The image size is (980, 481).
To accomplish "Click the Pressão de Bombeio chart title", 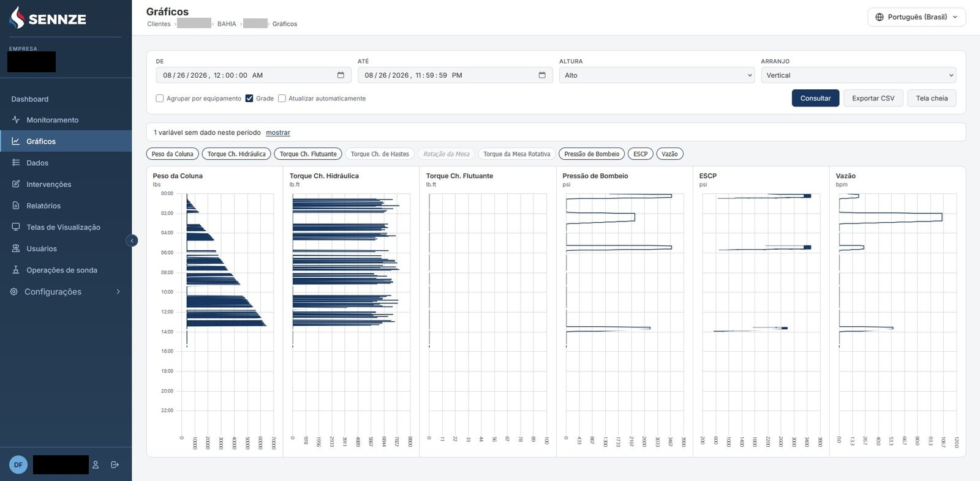I will point(595,176).
